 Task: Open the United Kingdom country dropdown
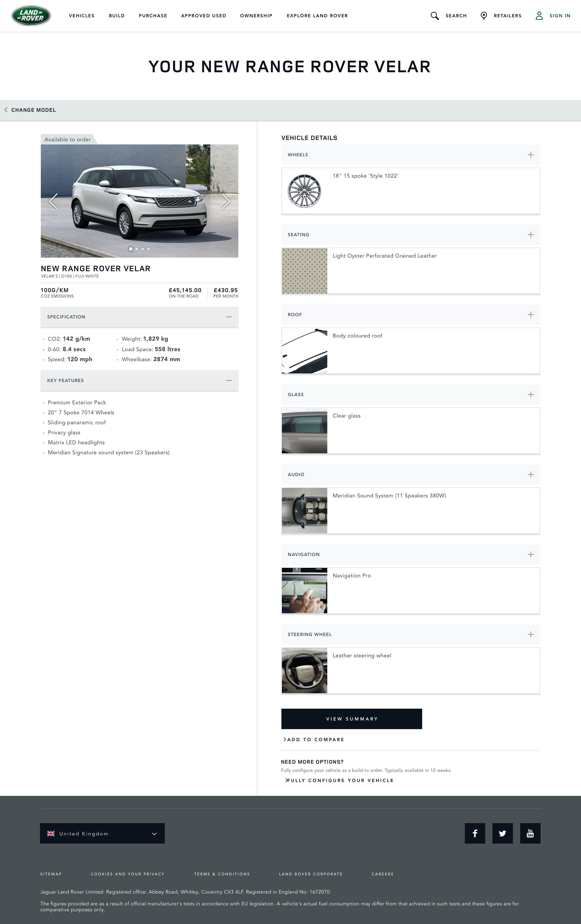click(102, 833)
